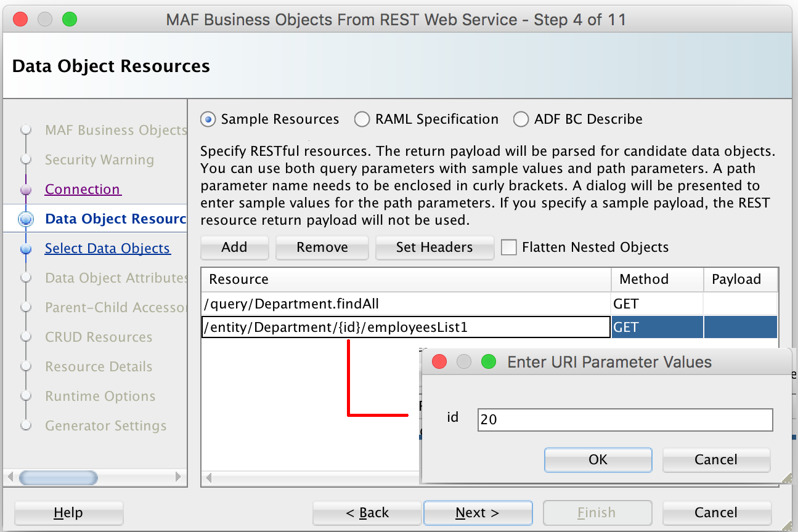
Task: Click the Method column header
Action: click(x=658, y=279)
